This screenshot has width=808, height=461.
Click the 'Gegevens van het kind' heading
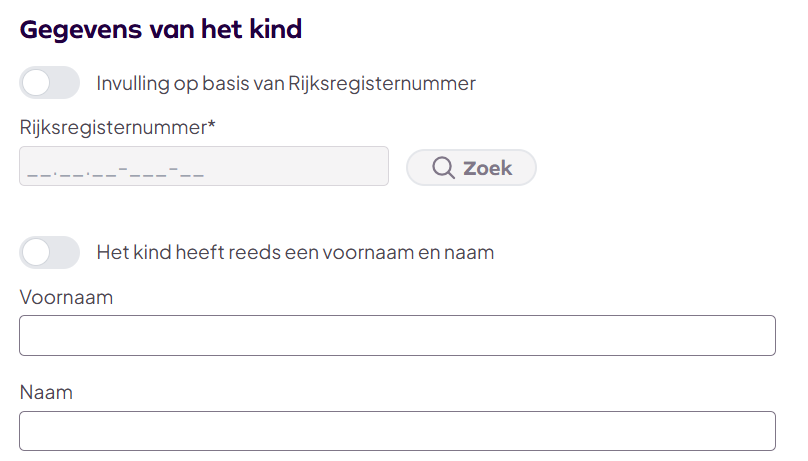click(161, 29)
